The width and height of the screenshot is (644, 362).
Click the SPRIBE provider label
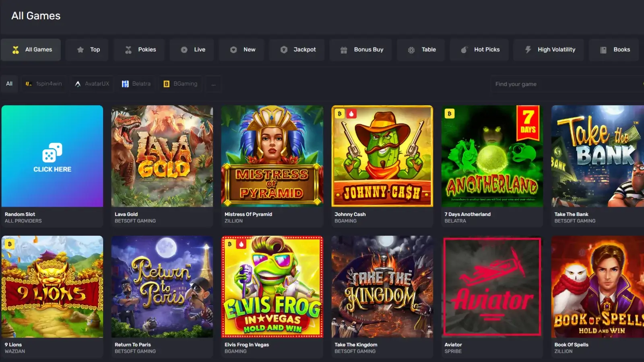click(453, 351)
